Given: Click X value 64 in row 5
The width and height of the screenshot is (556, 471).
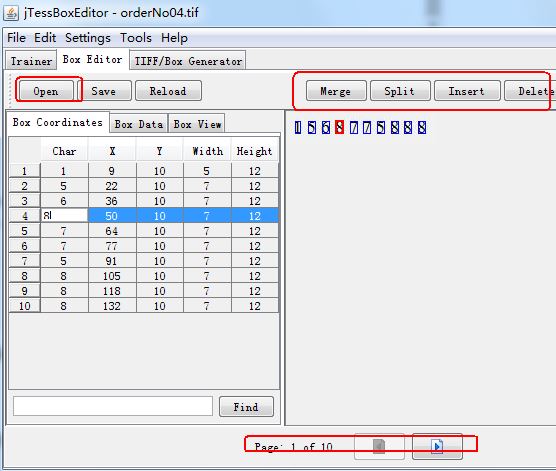Looking at the screenshot, I should click(x=112, y=231).
